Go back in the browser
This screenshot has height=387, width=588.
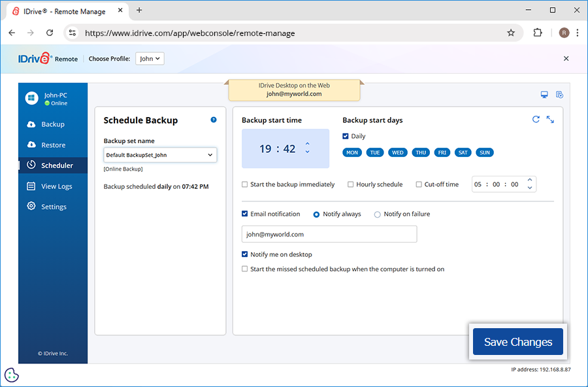12,33
